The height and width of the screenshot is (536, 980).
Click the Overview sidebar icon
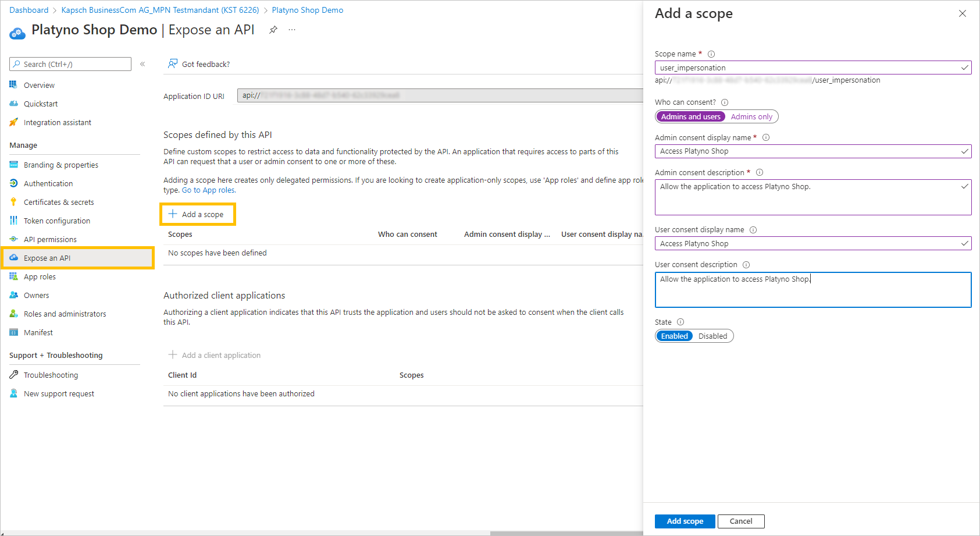pos(13,85)
